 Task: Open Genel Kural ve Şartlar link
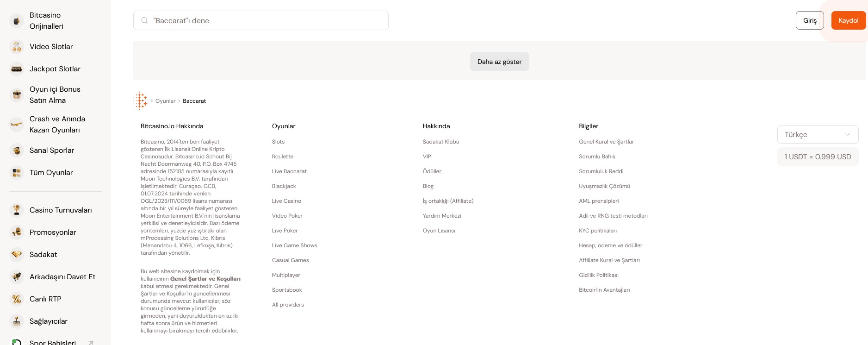[x=606, y=142]
